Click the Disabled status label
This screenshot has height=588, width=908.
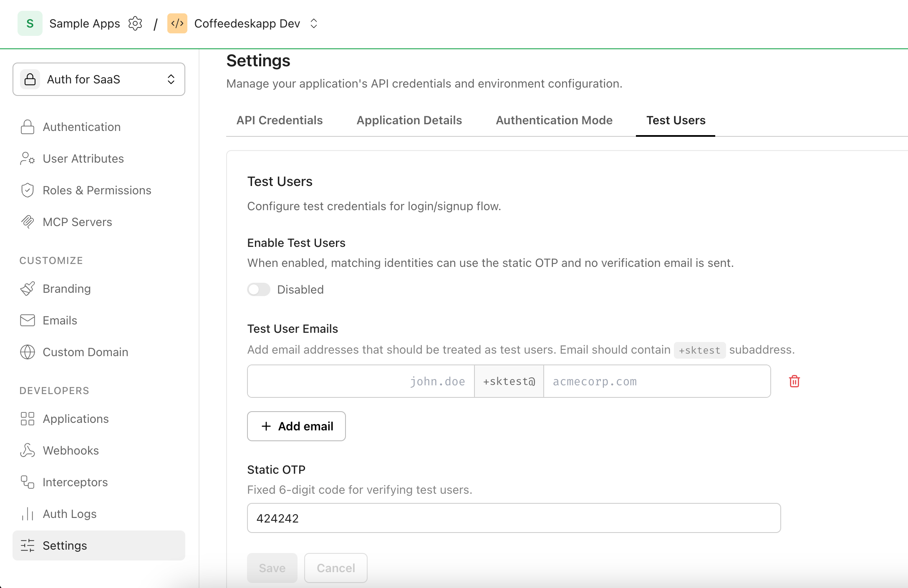pos(300,289)
